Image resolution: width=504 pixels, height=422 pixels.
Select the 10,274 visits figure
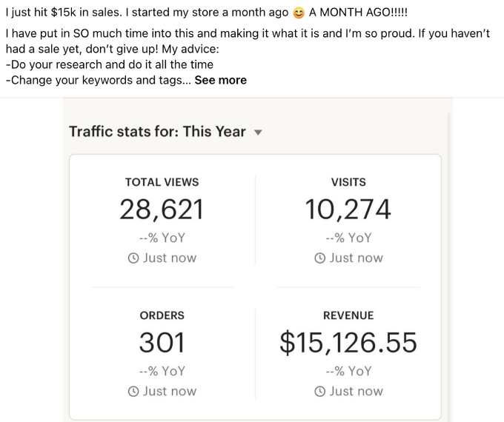[x=348, y=210]
